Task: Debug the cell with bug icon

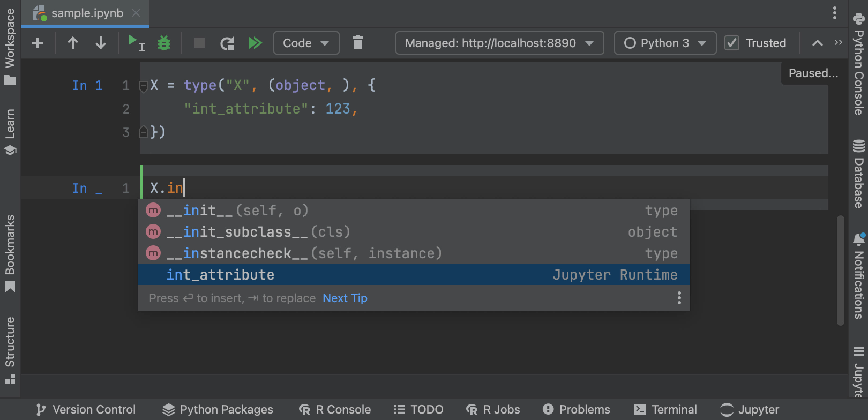Action: (164, 43)
